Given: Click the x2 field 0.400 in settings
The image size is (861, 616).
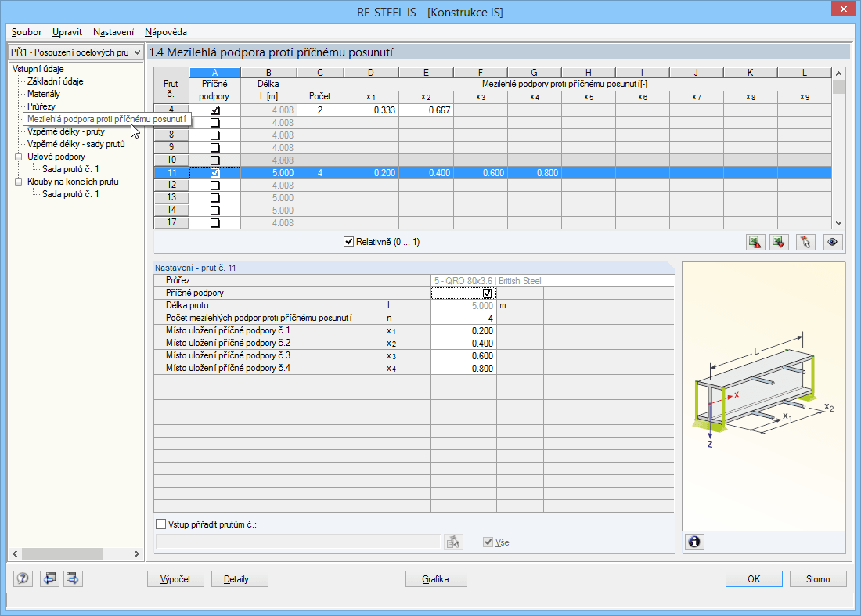Looking at the screenshot, I should pyautogui.click(x=463, y=344).
